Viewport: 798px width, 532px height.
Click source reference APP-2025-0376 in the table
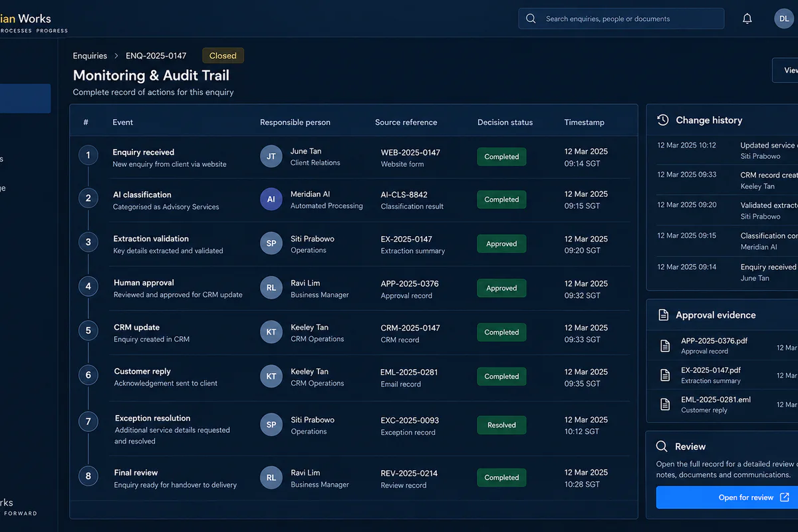tap(410, 284)
